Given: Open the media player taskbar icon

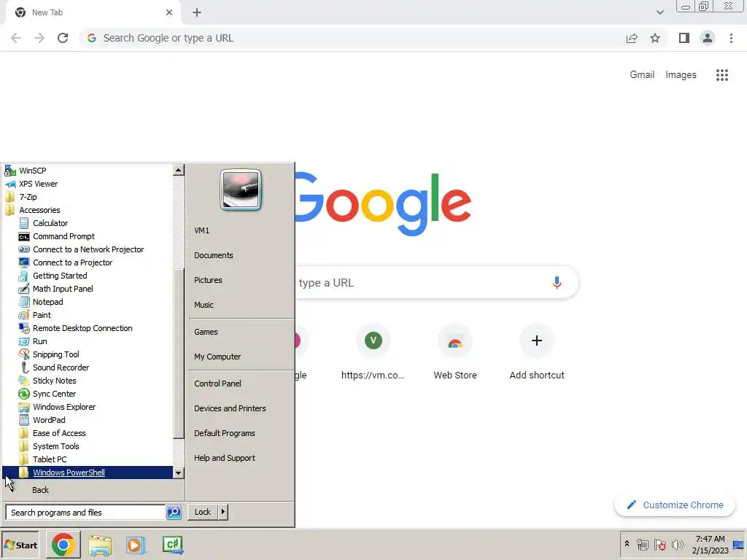Looking at the screenshot, I should (136, 545).
